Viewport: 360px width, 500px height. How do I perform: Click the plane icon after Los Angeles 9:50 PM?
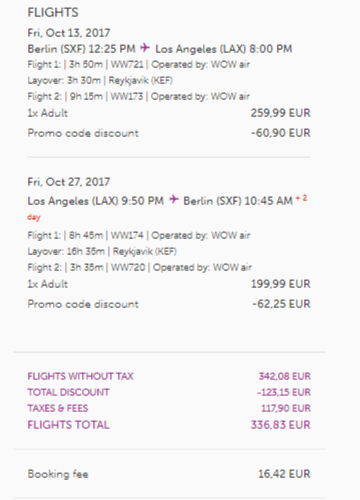point(174,199)
